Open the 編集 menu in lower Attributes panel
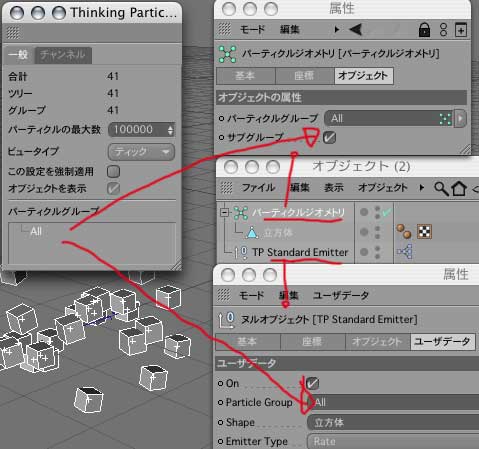Screen dimensions: 479x449 click(x=289, y=295)
